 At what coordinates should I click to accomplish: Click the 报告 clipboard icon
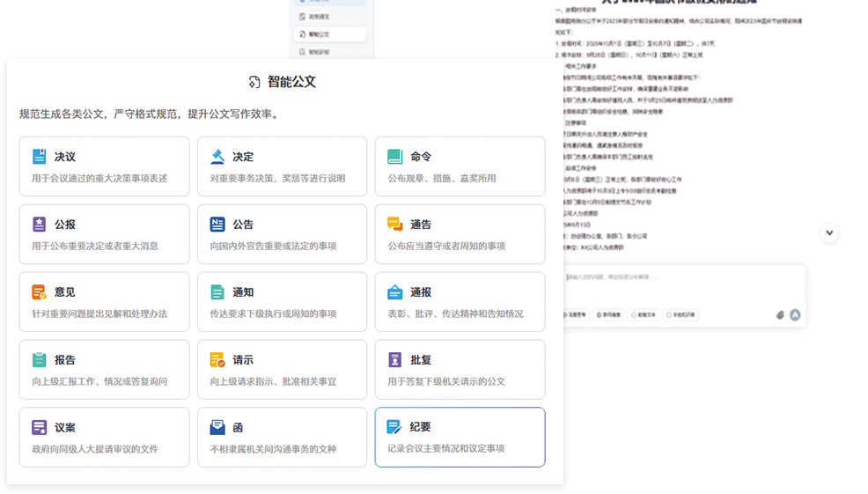pos(40,360)
